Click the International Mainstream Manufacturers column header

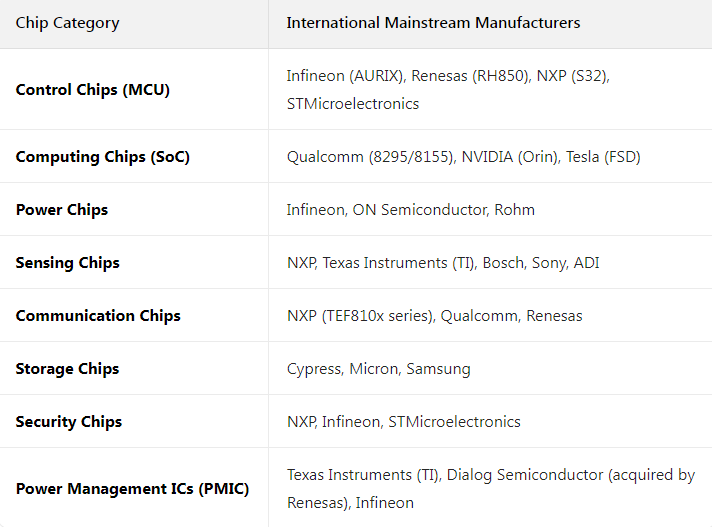click(x=433, y=23)
